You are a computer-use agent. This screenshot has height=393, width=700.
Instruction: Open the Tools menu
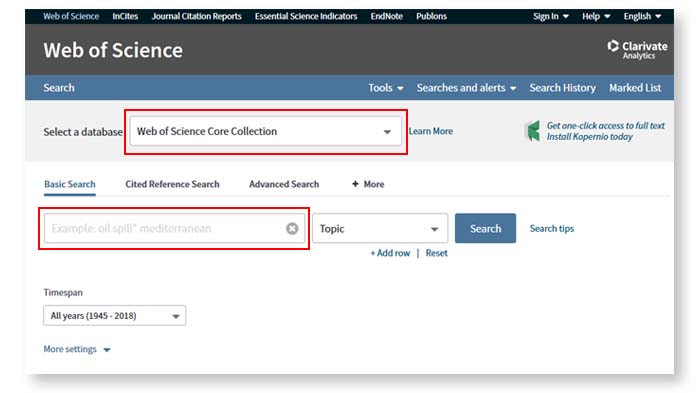click(x=386, y=88)
